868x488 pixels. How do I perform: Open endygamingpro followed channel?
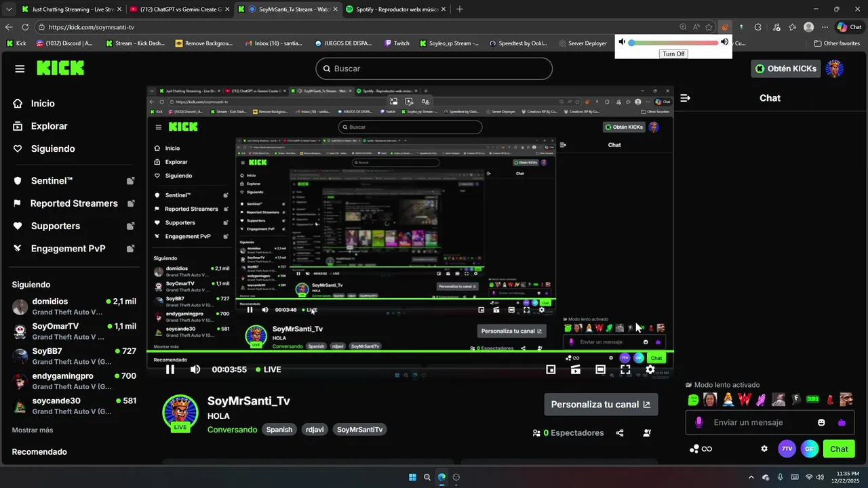point(74,381)
